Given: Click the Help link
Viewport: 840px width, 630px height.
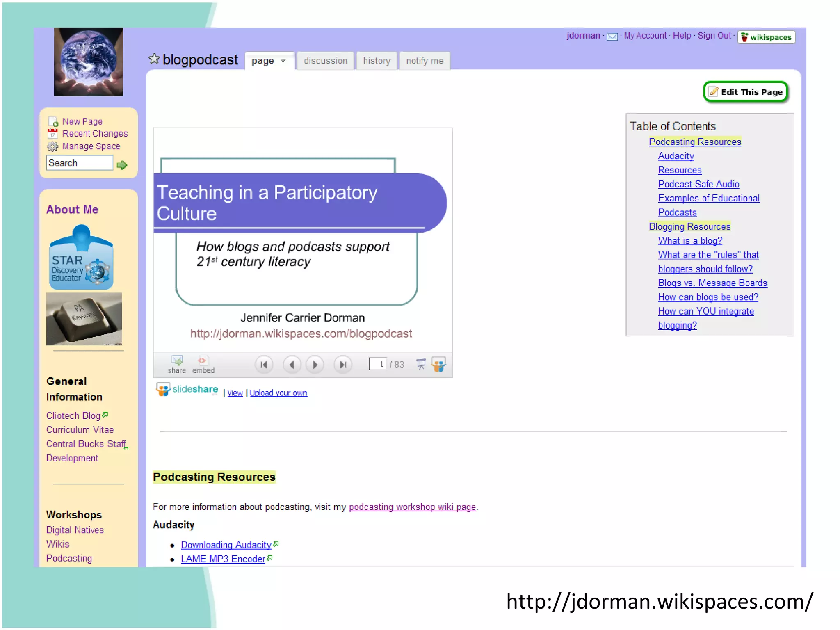Looking at the screenshot, I should (682, 36).
